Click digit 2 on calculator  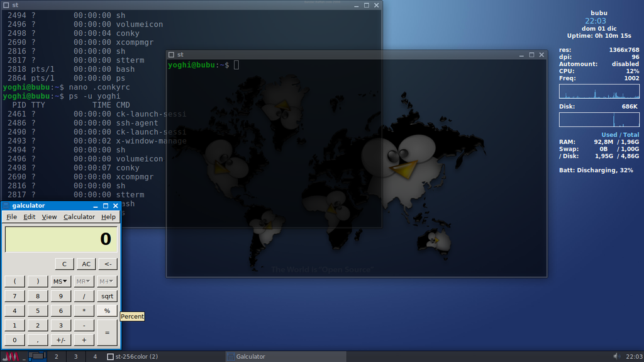38,325
